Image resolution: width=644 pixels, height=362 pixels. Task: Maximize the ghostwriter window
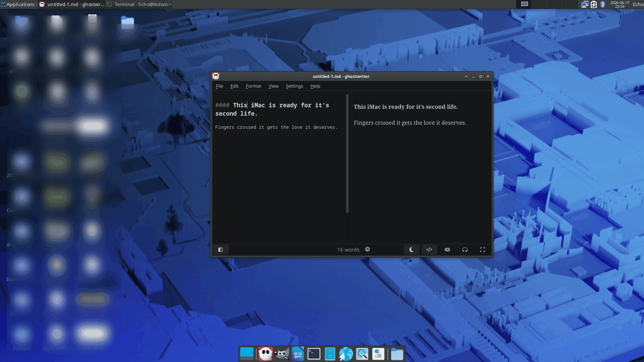tap(481, 76)
